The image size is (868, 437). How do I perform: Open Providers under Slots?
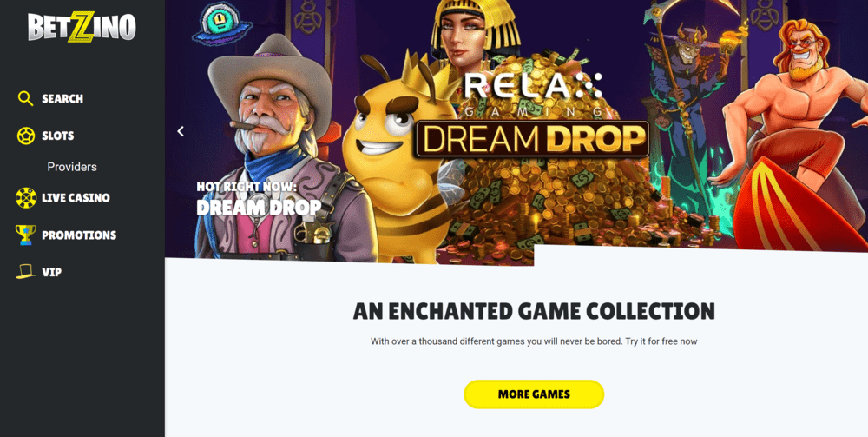[x=72, y=167]
